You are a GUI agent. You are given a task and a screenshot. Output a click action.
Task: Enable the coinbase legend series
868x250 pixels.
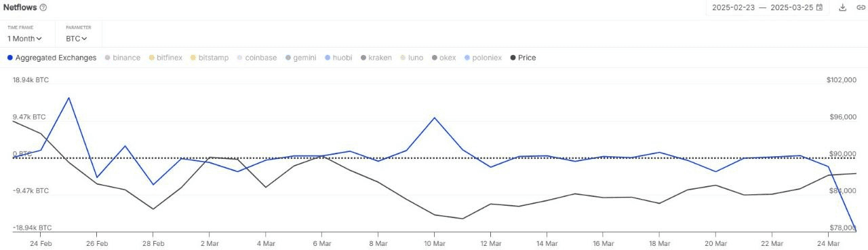click(x=257, y=58)
